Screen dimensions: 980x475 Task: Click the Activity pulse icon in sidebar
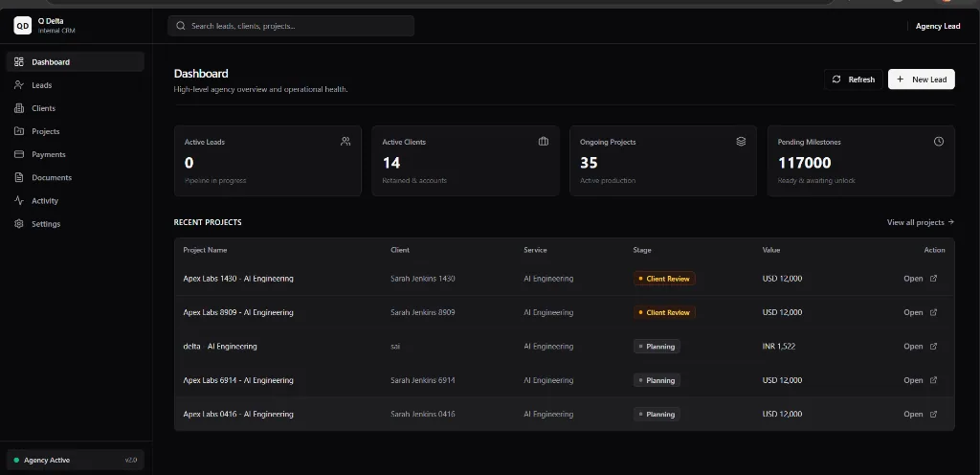pyautogui.click(x=19, y=200)
